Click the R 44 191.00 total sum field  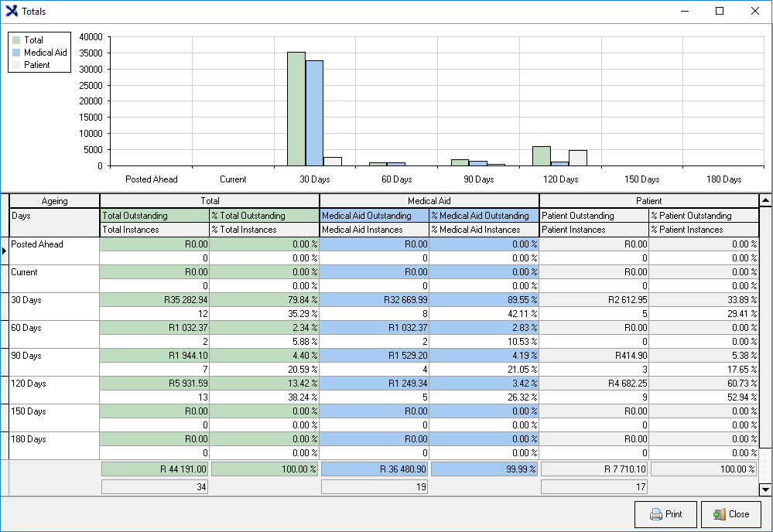point(155,469)
